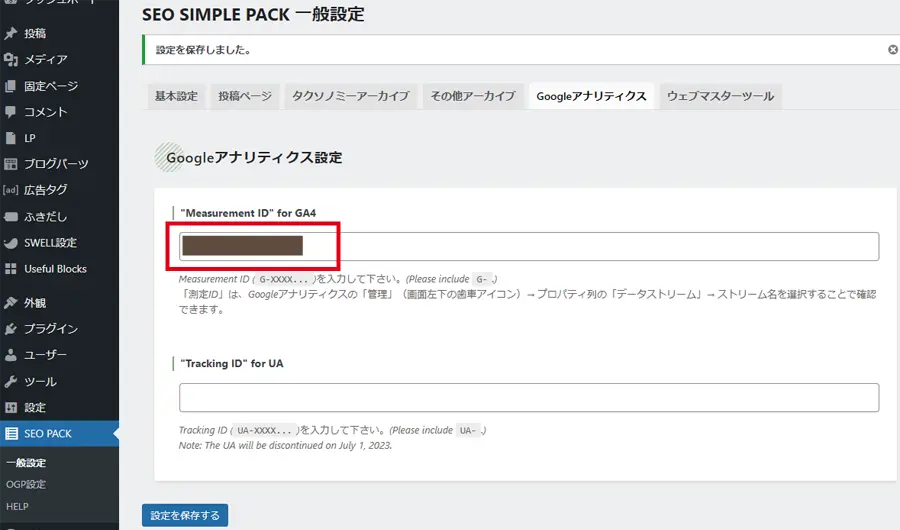Open the OGP設定 submenu item
The image size is (900, 530).
26,485
